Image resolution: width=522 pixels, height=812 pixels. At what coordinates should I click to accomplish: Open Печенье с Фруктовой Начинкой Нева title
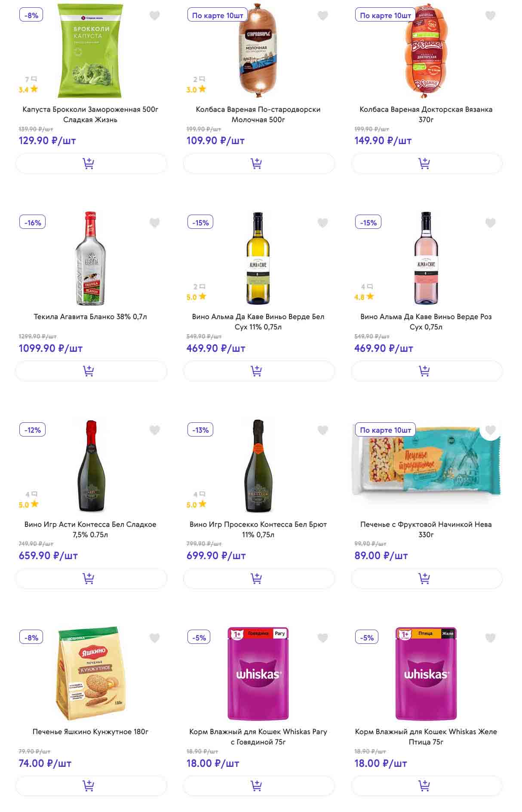click(426, 529)
